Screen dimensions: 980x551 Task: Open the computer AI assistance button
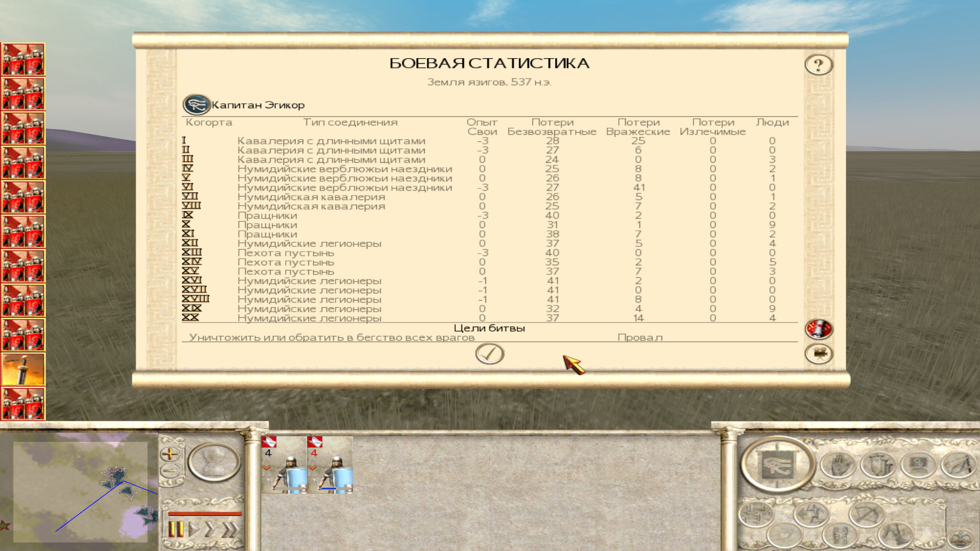pyautogui.click(x=918, y=465)
